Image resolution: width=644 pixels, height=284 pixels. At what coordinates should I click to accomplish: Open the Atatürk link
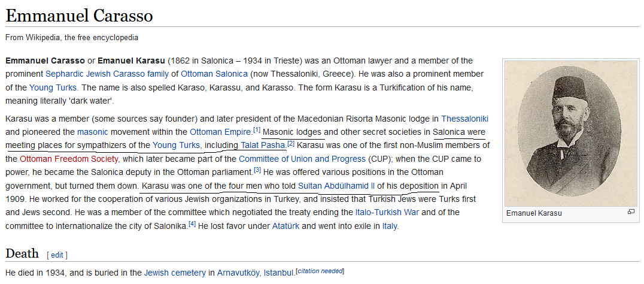point(287,226)
